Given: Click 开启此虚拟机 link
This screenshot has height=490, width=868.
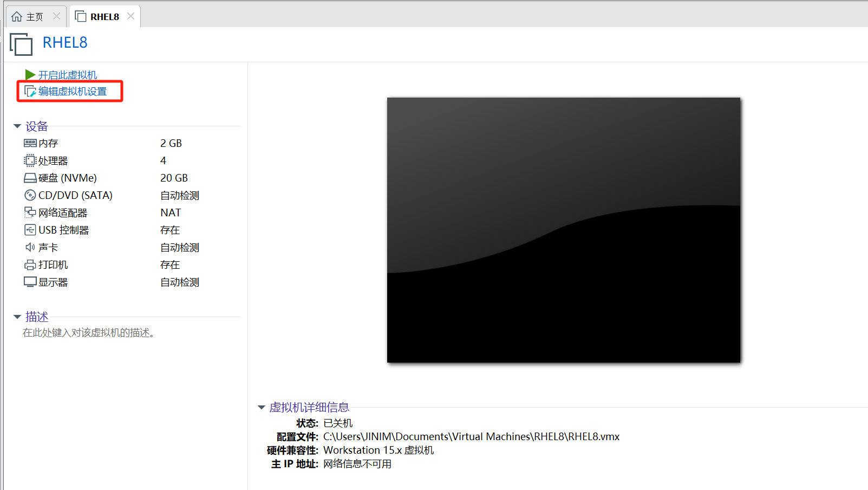Looking at the screenshot, I should (x=68, y=75).
